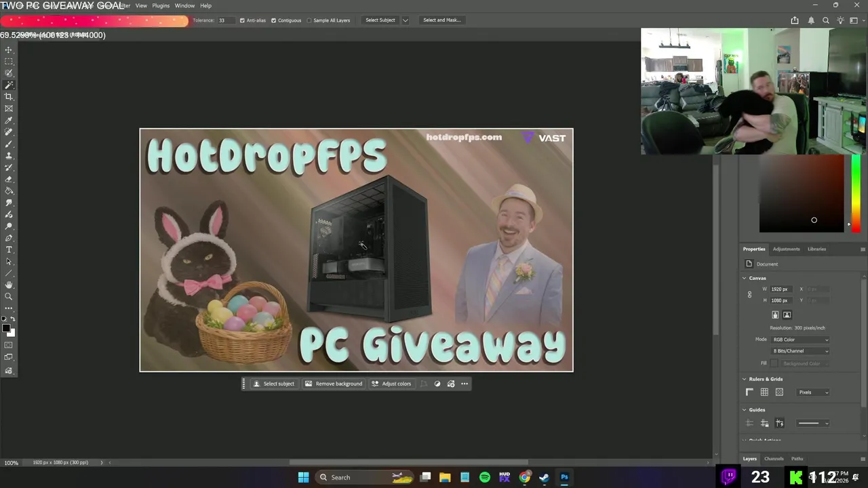Screen dimensions: 868x488
Task: Select the History Brush tool
Action: point(9,167)
